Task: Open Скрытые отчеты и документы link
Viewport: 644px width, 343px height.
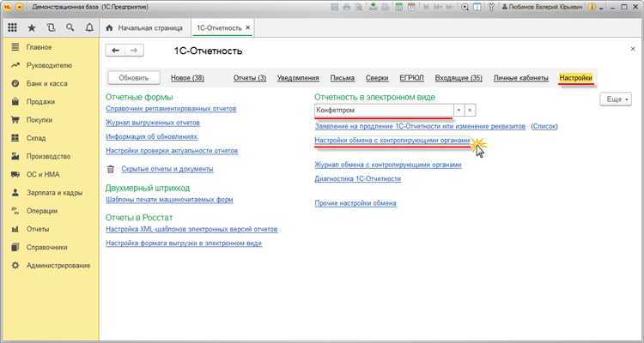Action: pos(167,169)
